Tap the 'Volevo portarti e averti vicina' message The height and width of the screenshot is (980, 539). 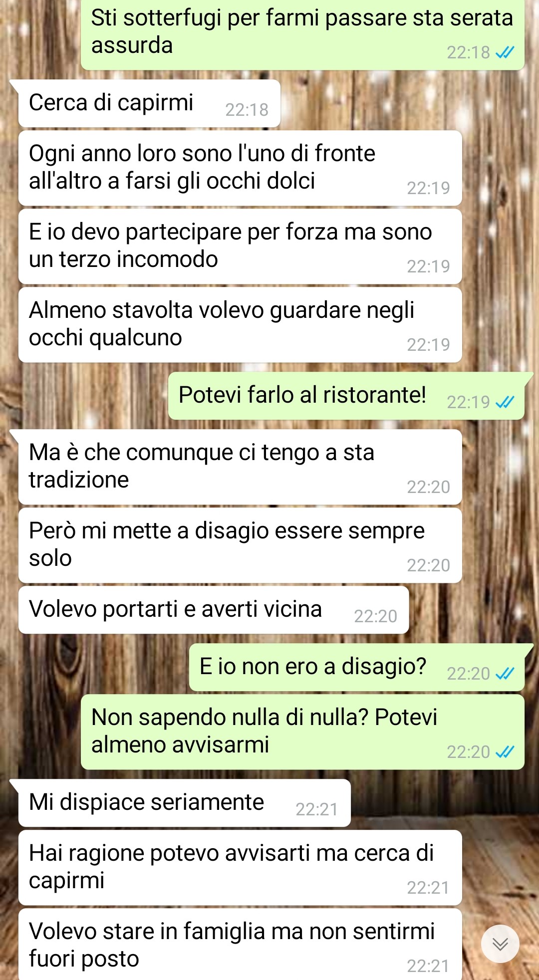pos(214,610)
